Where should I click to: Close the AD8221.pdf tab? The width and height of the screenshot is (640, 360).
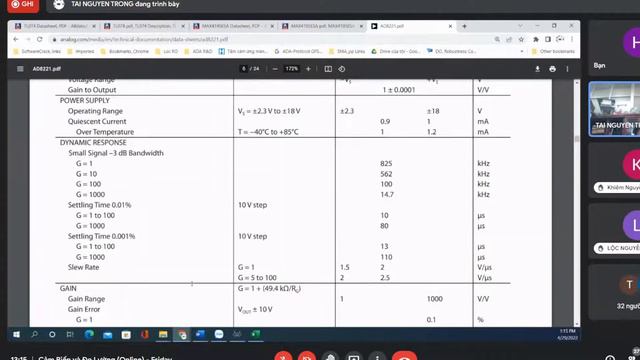[x=450, y=26]
